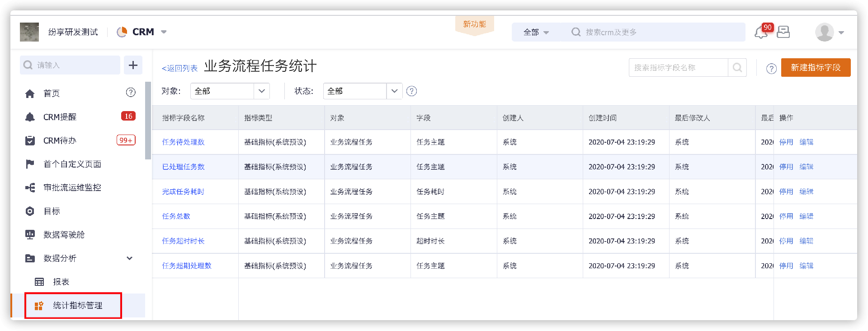Click 停用 for 任务待处理数 row
The image size is (868, 331).
pos(786,142)
